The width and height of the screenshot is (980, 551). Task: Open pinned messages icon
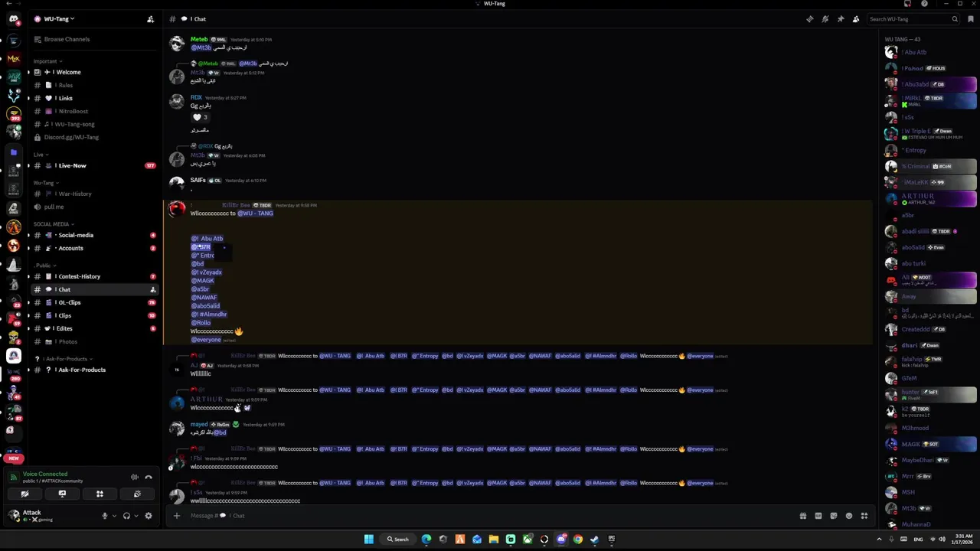840,19
